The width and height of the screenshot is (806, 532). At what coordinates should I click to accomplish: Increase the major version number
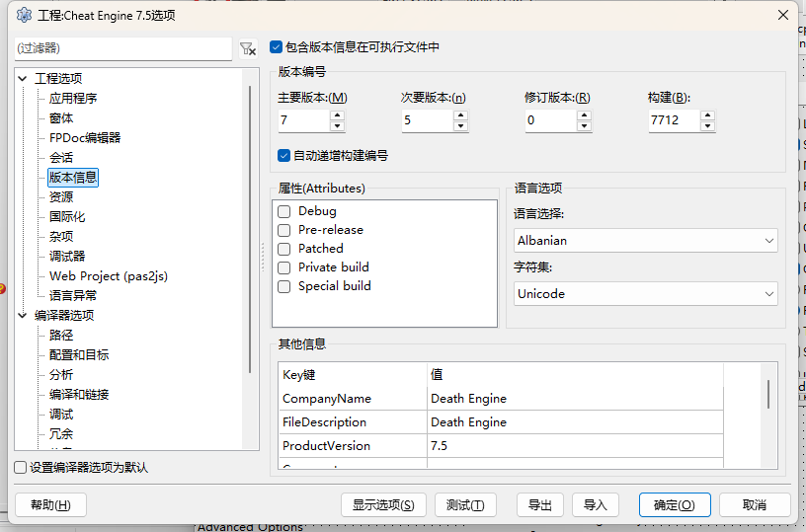click(337, 115)
